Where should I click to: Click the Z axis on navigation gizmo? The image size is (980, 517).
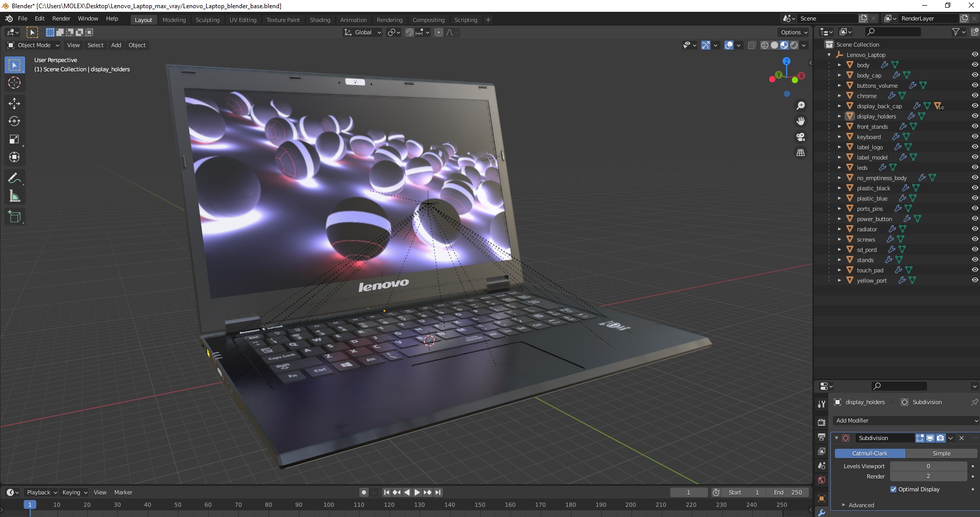786,61
